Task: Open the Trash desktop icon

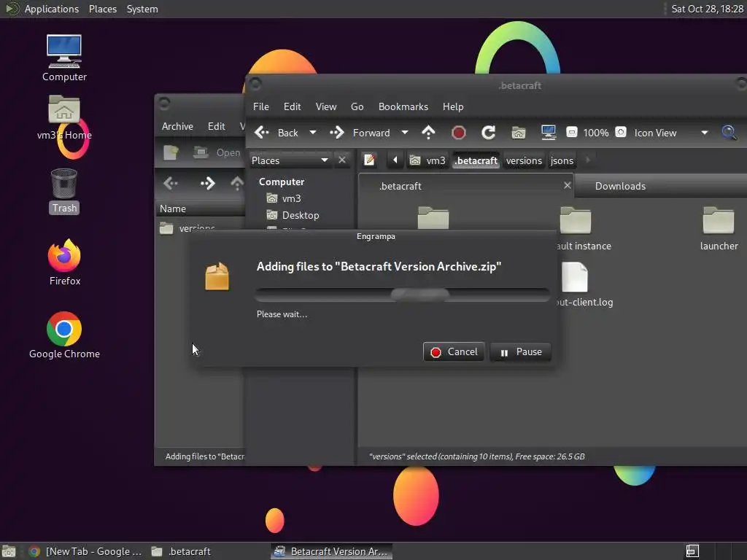Action: 64,191
